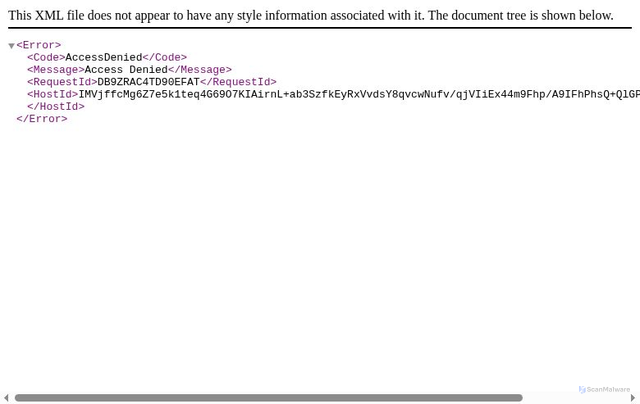The width and height of the screenshot is (640, 404).
Task: Click the closing </HostId> tag
Action: coord(56,107)
